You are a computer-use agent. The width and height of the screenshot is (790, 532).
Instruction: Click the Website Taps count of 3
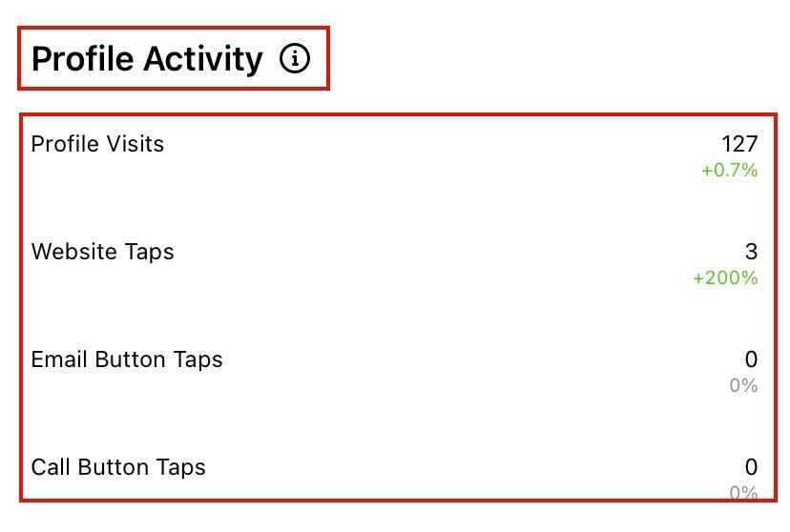pyautogui.click(x=751, y=252)
